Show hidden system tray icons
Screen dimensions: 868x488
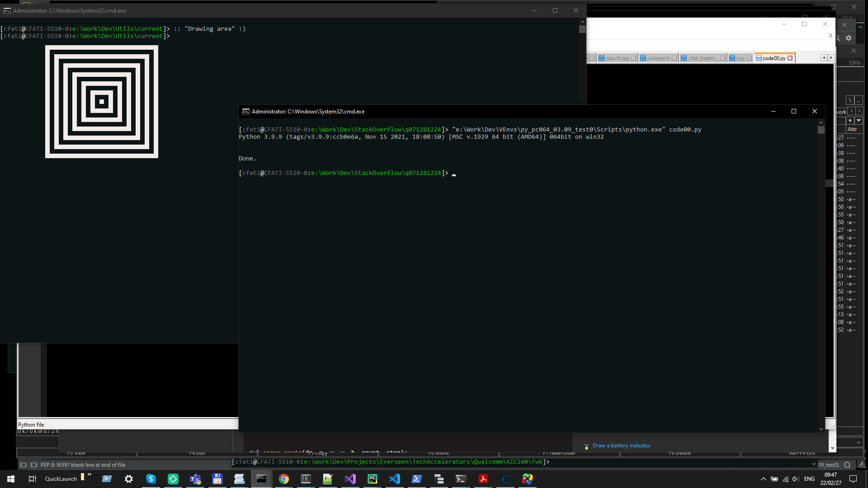[x=764, y=479]
